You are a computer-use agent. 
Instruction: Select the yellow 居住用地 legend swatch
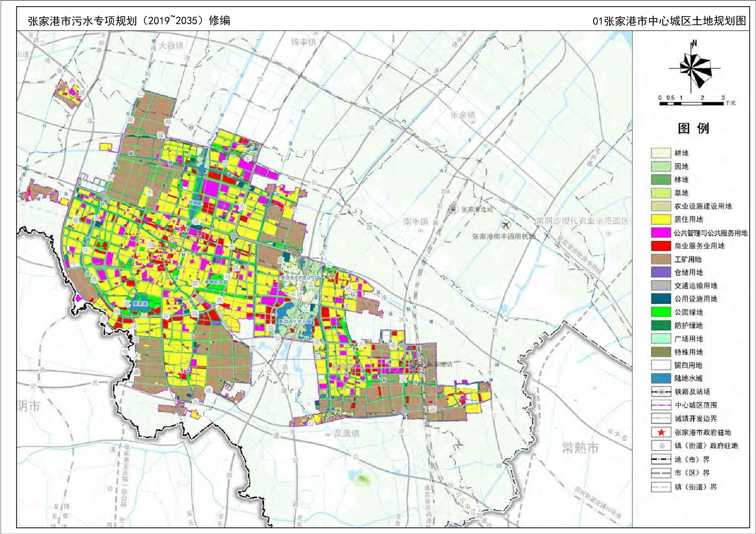pos(661,219)
